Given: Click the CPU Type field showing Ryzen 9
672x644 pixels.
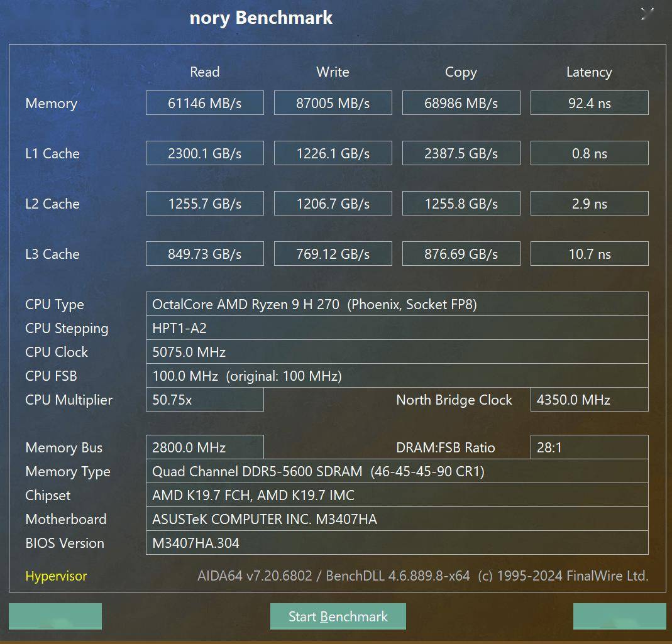Looking at the screenshot, I should click(x=397, y=304).
